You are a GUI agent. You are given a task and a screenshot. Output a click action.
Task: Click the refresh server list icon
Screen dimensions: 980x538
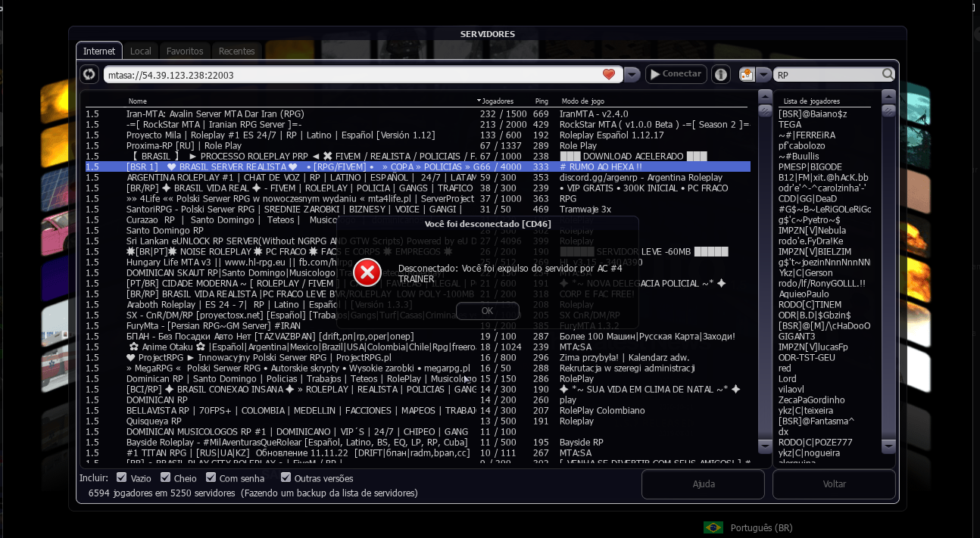89,74
